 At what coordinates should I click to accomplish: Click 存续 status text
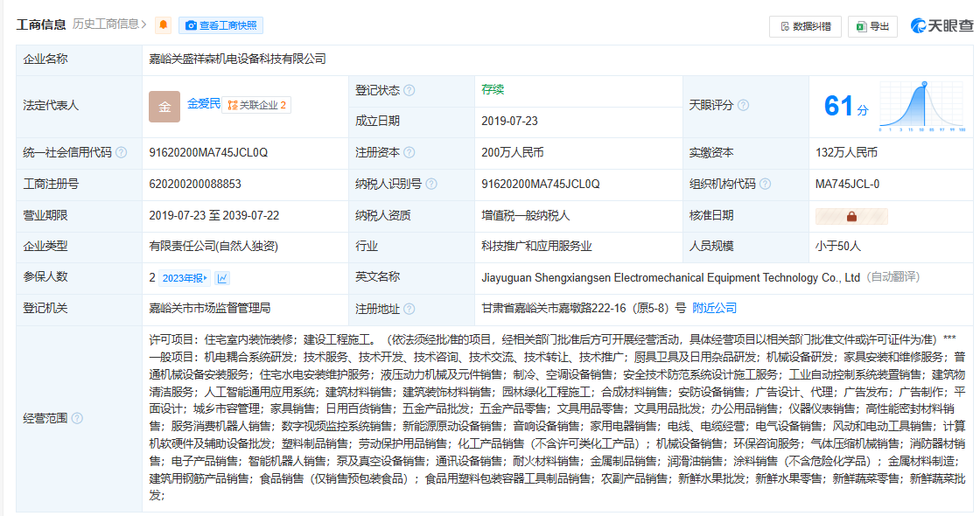(x=493, y=89)
